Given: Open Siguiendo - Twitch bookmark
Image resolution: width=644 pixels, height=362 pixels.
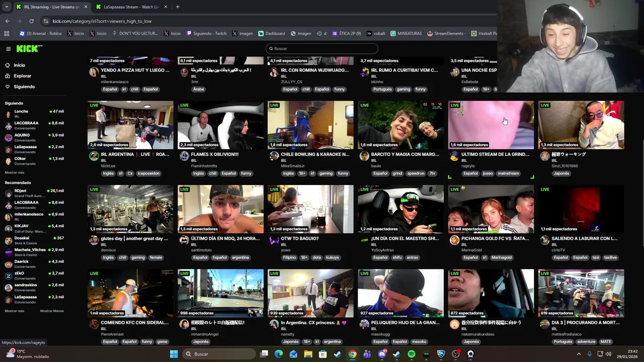Looking at the screenshot, I should [206, 34].
